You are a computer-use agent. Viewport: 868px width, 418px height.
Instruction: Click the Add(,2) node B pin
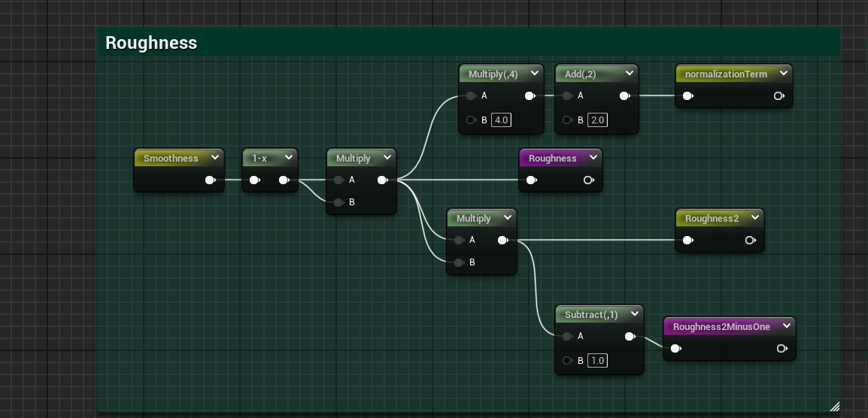[566, 120]
